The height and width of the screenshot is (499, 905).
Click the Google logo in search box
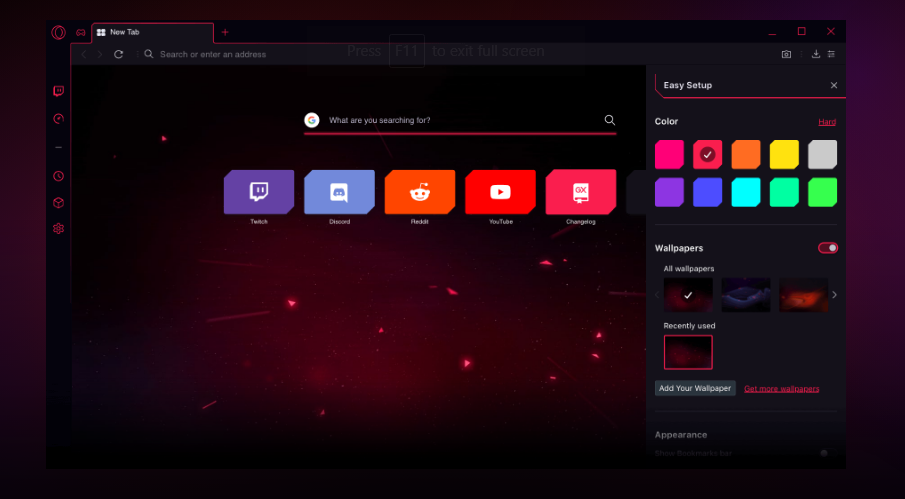(312, 120)
